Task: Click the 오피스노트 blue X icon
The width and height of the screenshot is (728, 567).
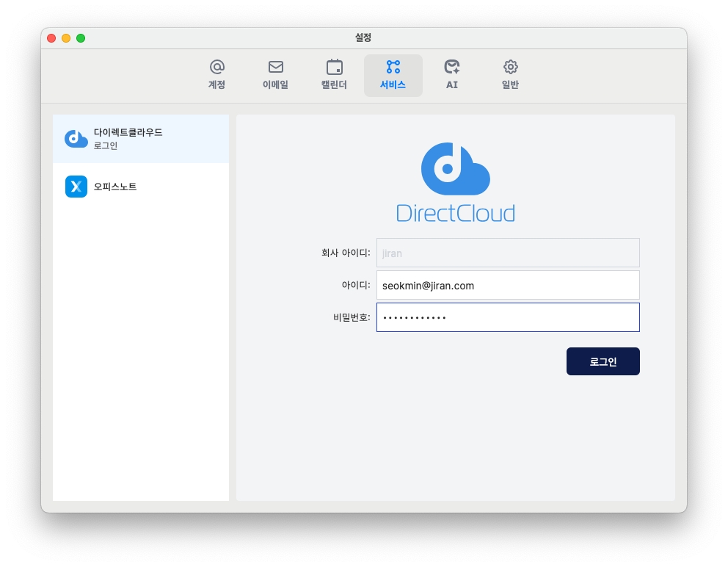Action: coord(76,187)
